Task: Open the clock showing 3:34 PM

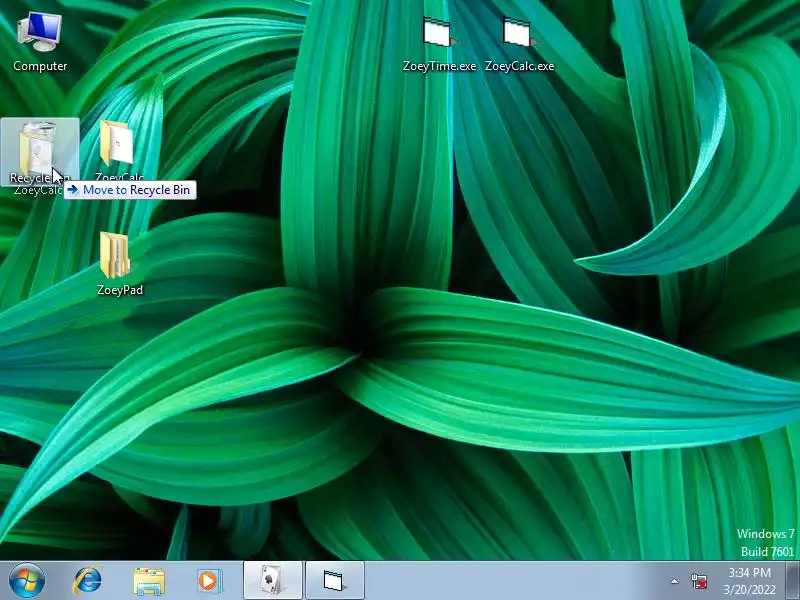Action: (x=749, y=581)
